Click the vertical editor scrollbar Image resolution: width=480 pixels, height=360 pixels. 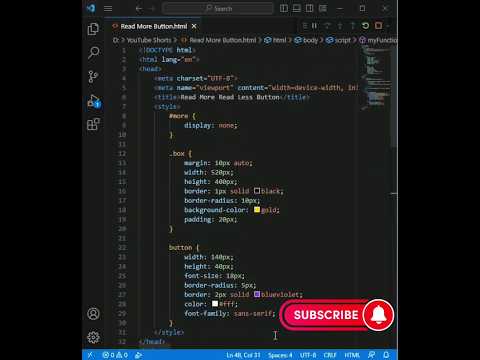tap(394, 97)
